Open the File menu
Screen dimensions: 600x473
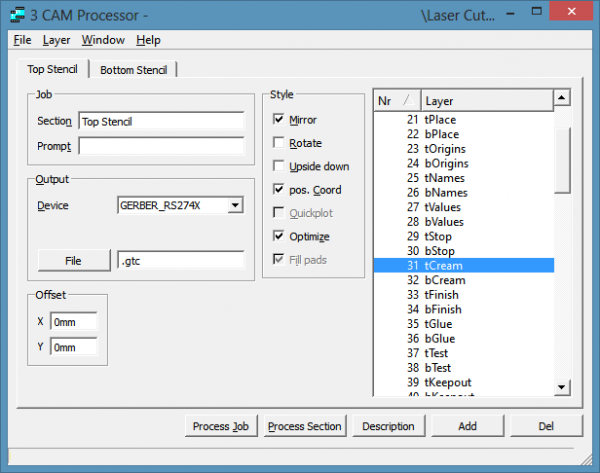[22, 40]
